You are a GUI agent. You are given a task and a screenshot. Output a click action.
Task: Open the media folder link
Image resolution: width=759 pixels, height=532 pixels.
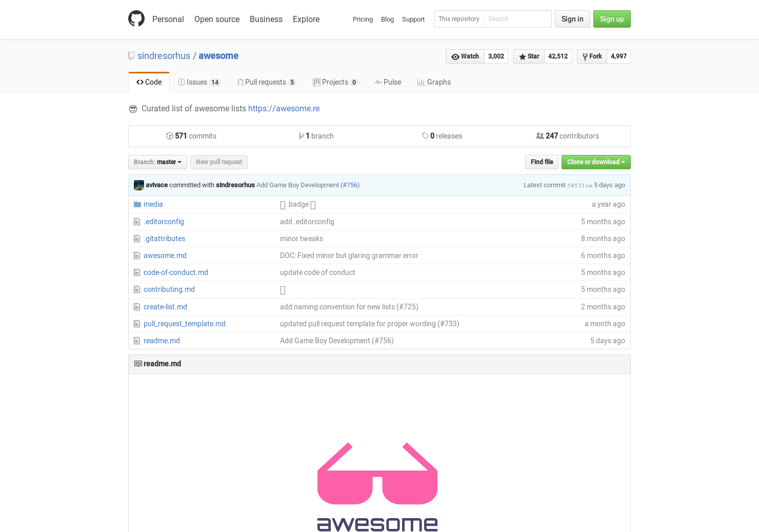[153, 204]
